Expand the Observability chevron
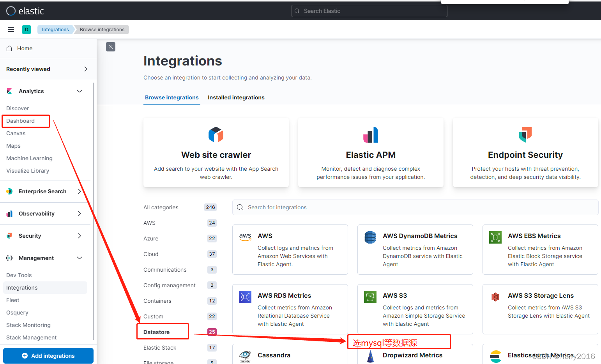Image resolution: width=601 pixels, height=364 pixels. coord(80,214)
